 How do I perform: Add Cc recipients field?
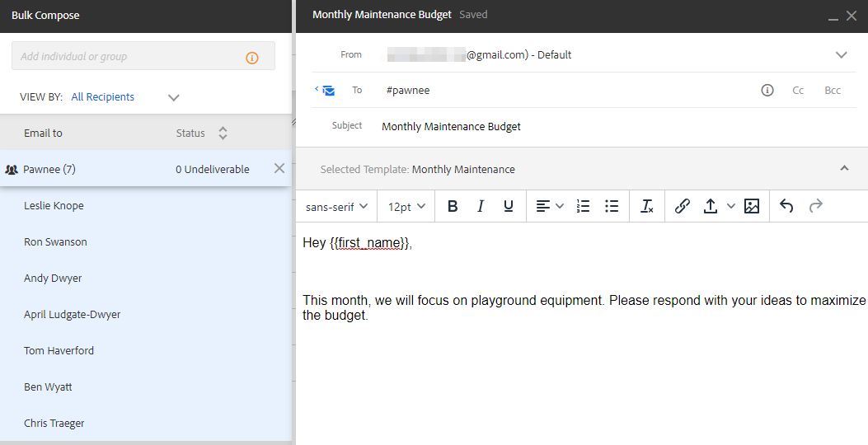pos(798,91)
